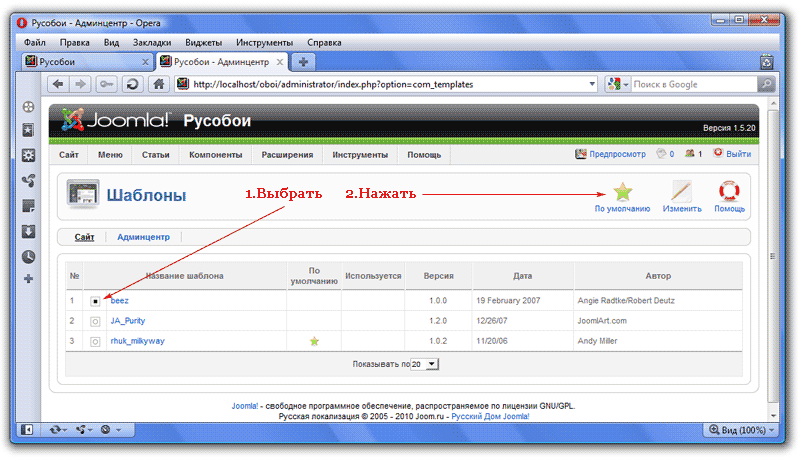Open 'Предпросмотр' site preview link
800x474 pixels.
[610, 155]
